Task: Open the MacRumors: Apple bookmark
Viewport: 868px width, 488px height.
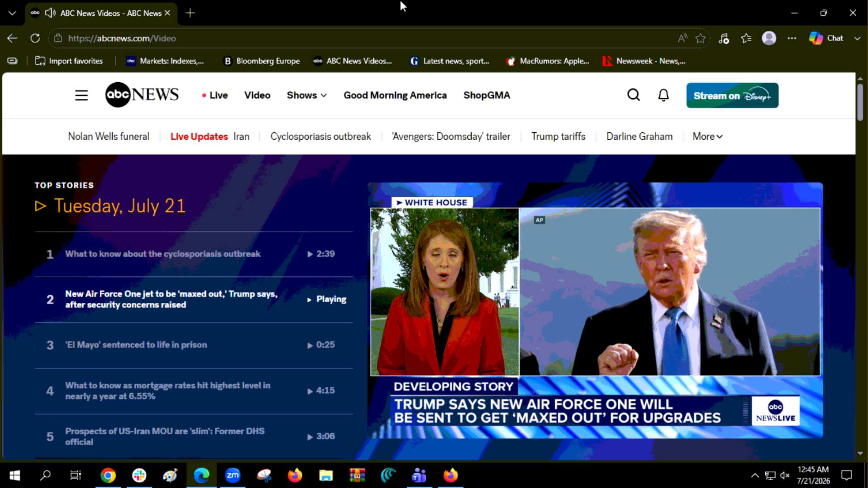Action: tap(547, 61)
